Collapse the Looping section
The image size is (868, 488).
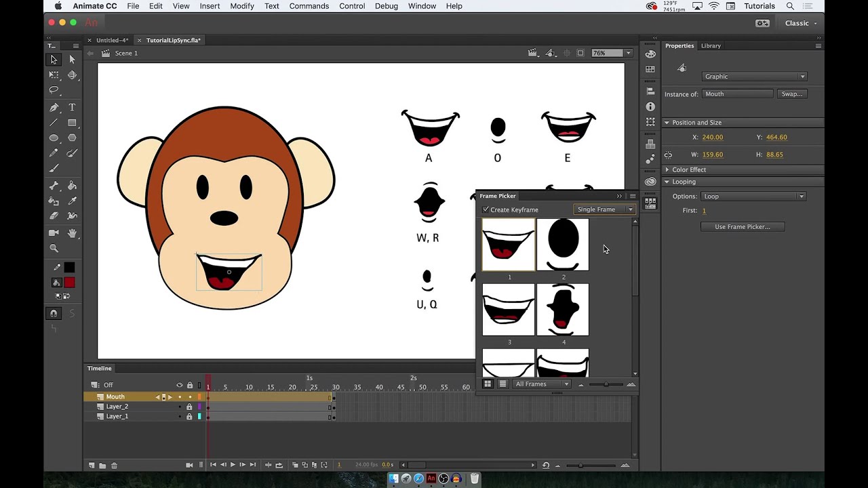click(x=667, y=182)
